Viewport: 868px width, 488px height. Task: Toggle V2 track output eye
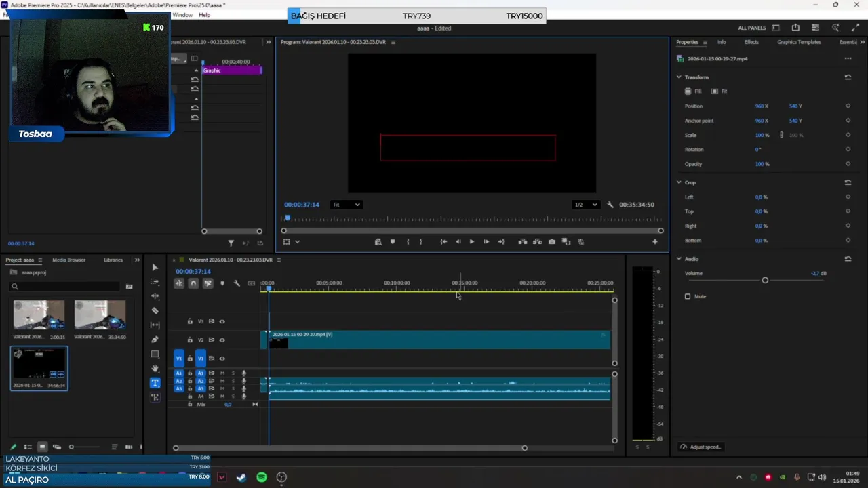point(222,340)
